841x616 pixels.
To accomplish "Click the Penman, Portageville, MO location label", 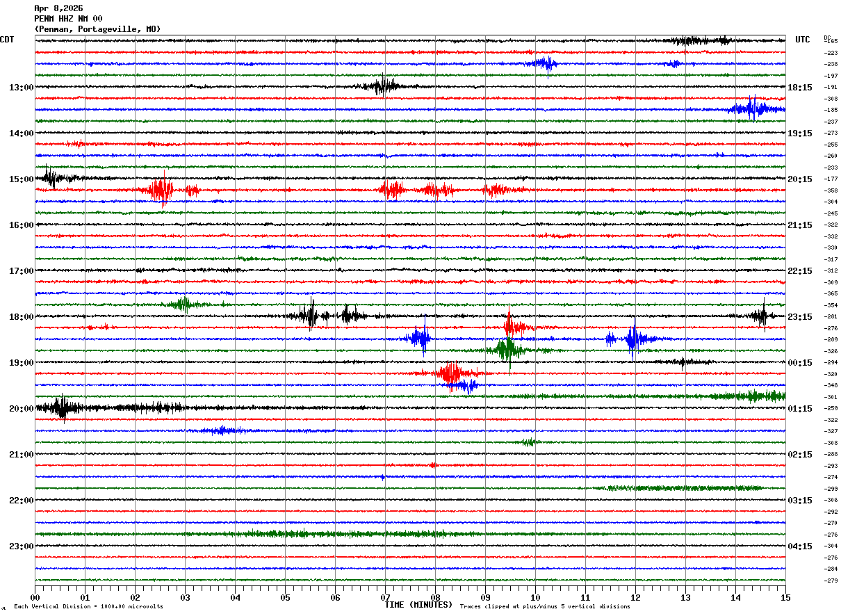I will point(97,29).
